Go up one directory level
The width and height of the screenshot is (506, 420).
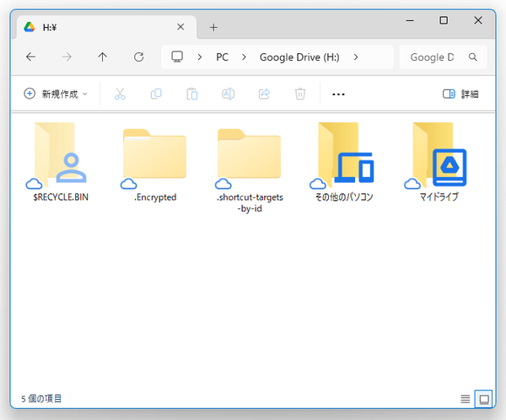(x=102, y=57)
